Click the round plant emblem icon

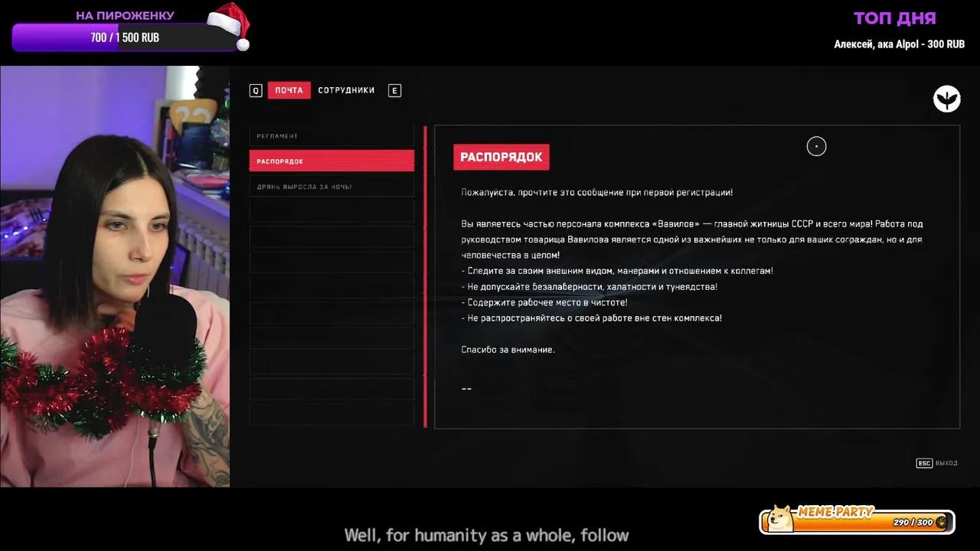tap(947, 99)
